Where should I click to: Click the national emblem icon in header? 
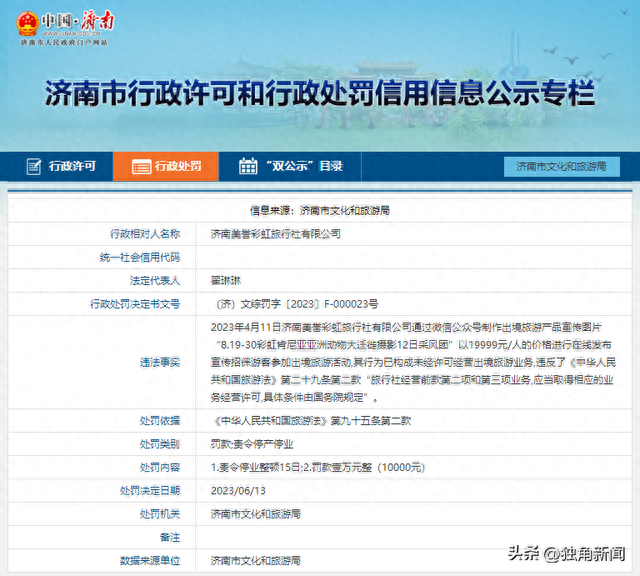coord(27,23)
